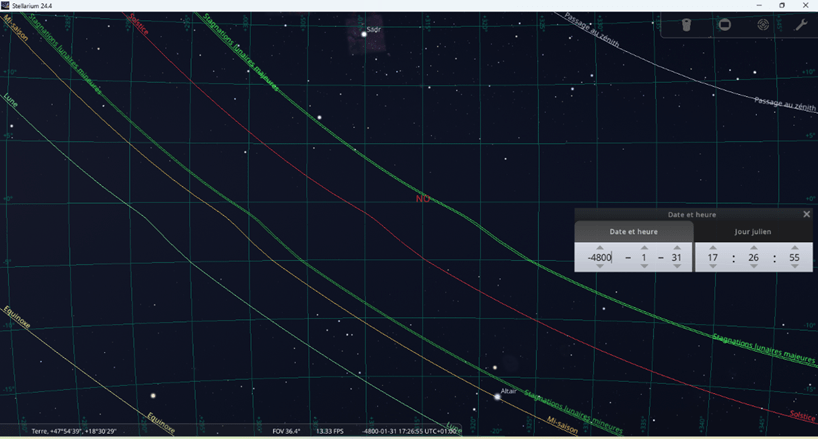818x439 pixels.
Task: Open oculars configuration wrench icon
Action: [801, 25]
